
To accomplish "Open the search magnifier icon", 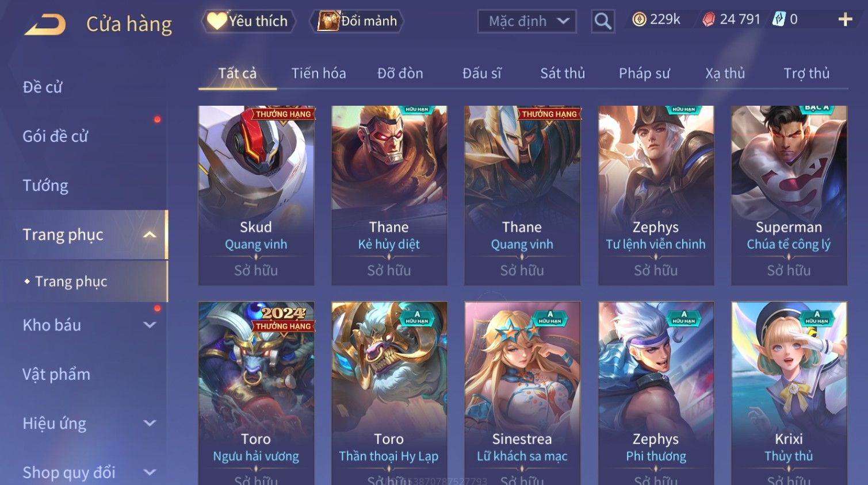I will click(x=603, y=22).
